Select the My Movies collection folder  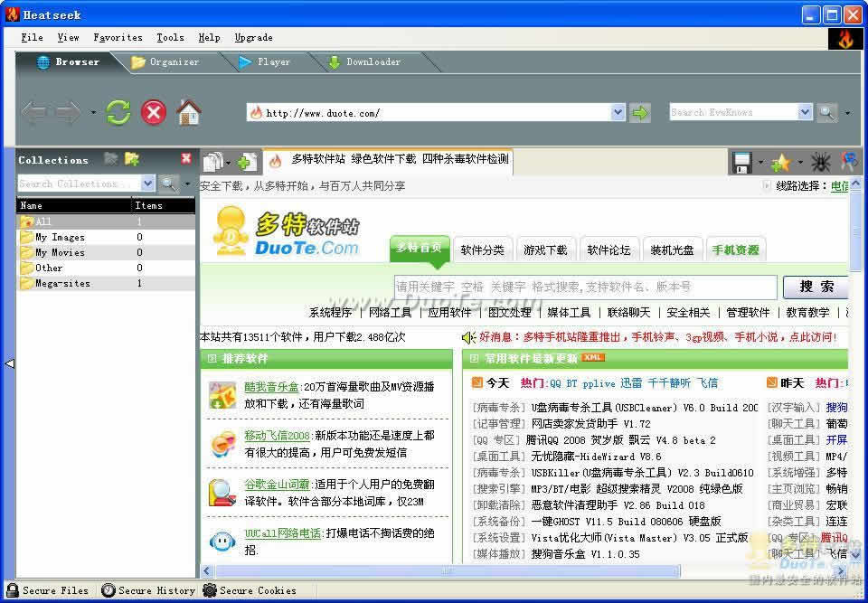pos(60,253)
